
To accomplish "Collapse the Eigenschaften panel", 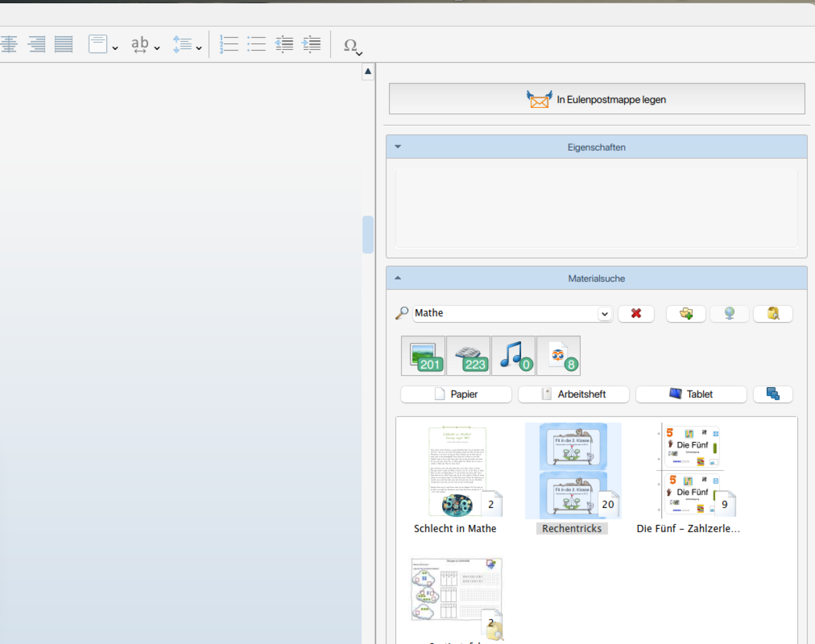I will 398,147.
